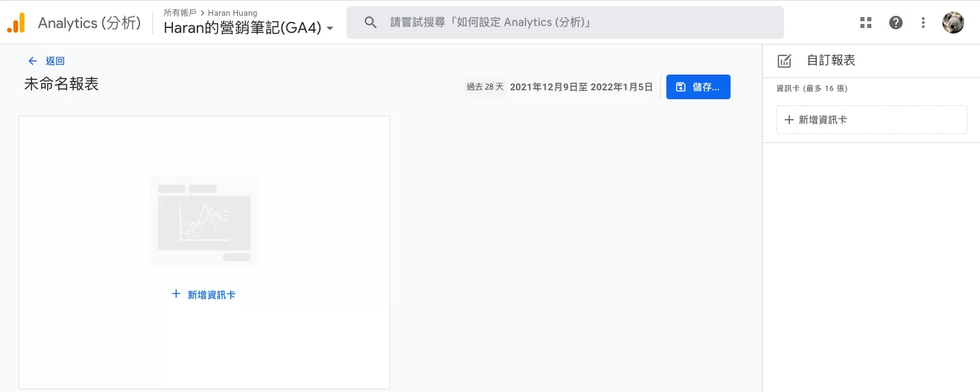
Task: Click the floppy disk save icon
Action: coord(680,87)
